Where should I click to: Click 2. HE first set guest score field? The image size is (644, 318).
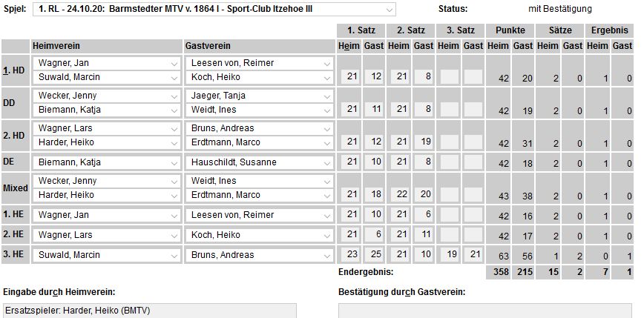pos(374,235)
